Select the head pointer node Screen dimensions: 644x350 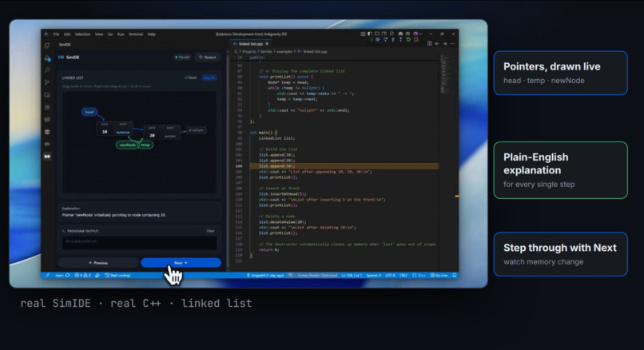tap(89, 112)
